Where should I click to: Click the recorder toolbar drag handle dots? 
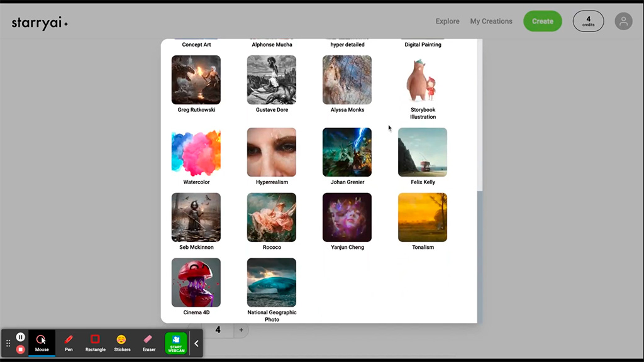8,343
